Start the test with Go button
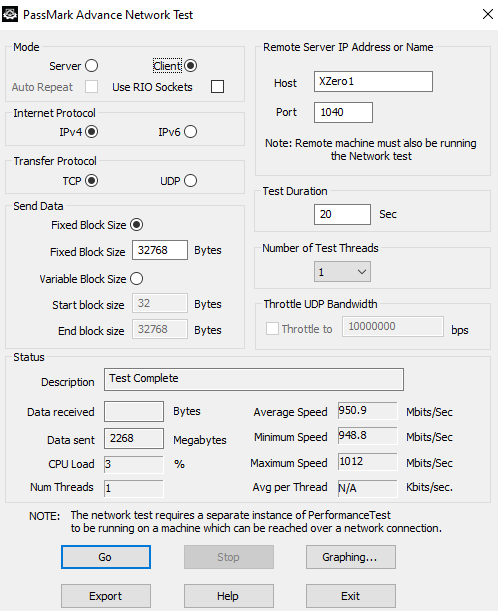The height and width of the screenshot is (611, 498). [x=106, y=557]
